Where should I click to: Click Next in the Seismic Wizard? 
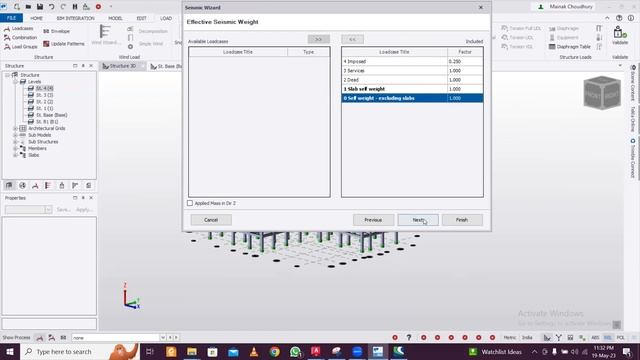(x=418, y=220)
